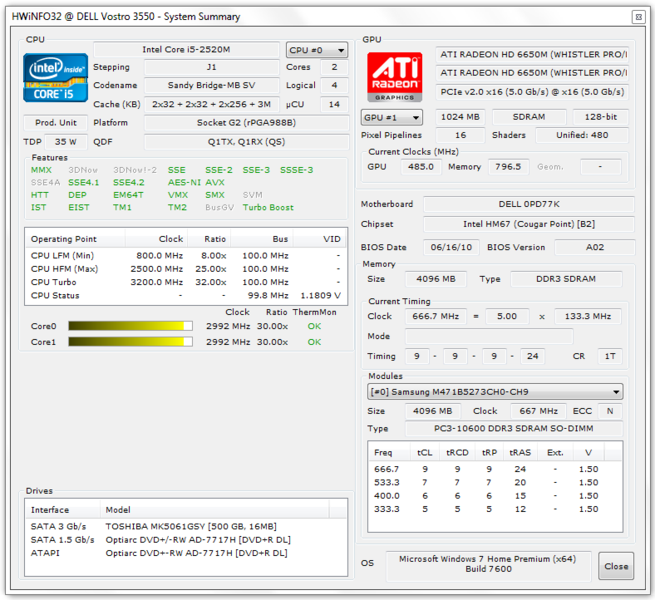
Task: Click the Turbo Boost feature label
Action: [x=268, y=208]
